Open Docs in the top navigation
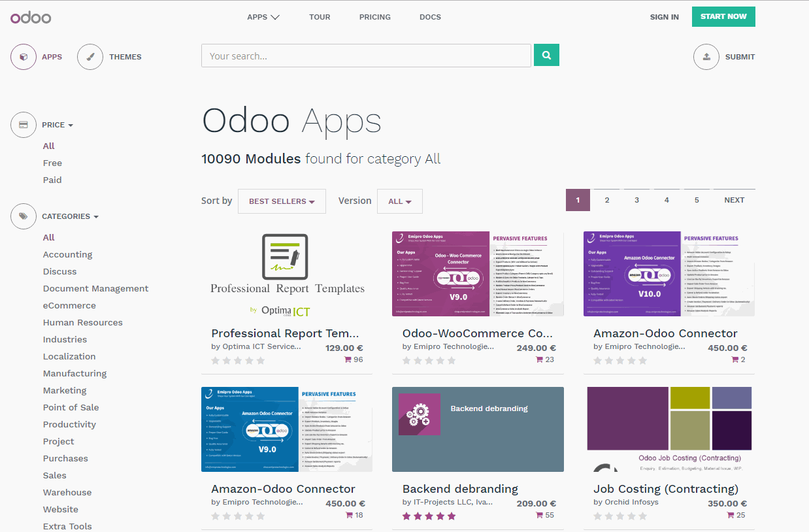 tap(430, 17)
